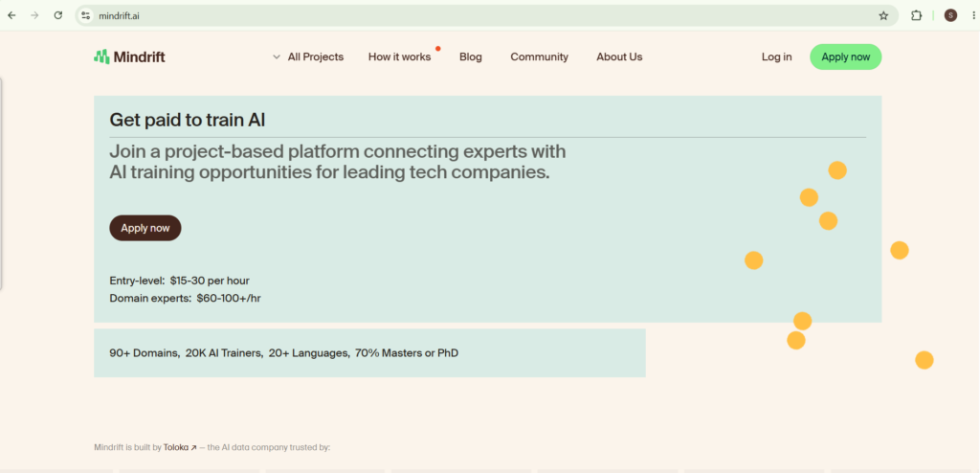Click the Entry-level $15-30 per hour text
Screen dimensions: 980x473
pyautogui.click(x=179, y=281)
